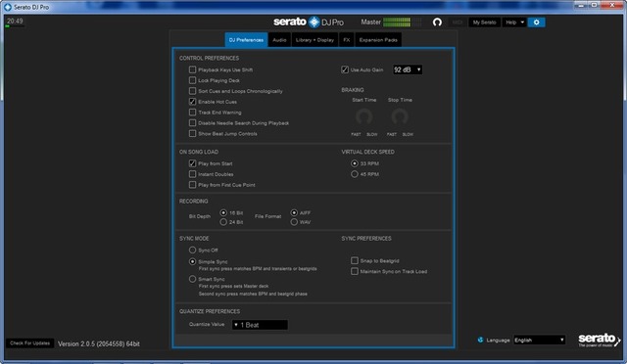Select 24 Bit recording depth
Viewport: 627px width, 364px height.
tap(223, 222)
